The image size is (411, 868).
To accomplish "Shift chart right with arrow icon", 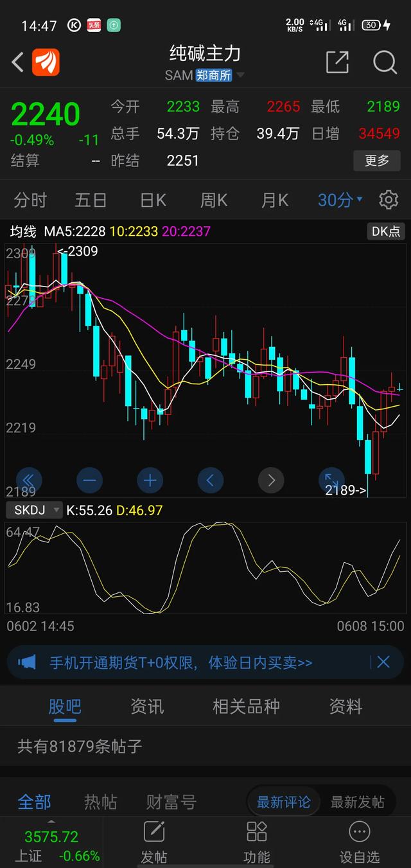I will (x=270, y=480).
